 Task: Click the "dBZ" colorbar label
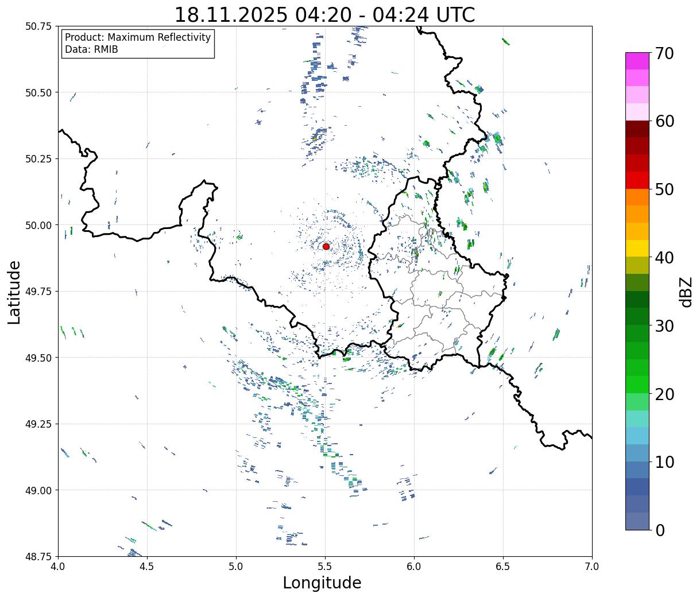pyautogui.click(x=686, y=292)
